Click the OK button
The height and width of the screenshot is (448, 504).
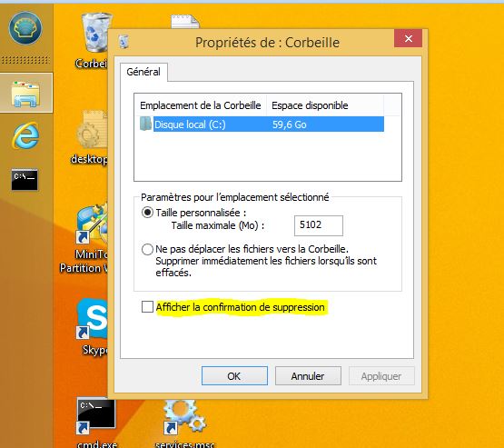(234, 376)
